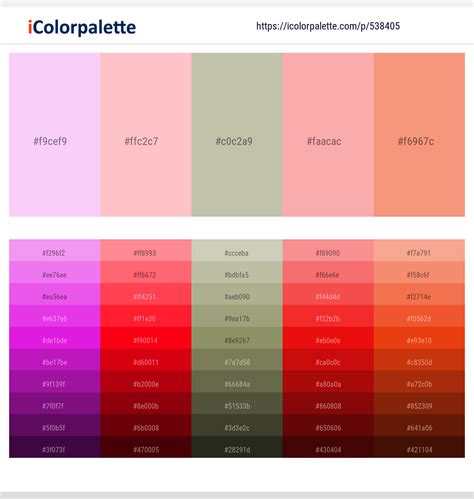Click the #650606 dark red shade
The image size is (474, 499).
coord(328,425)
